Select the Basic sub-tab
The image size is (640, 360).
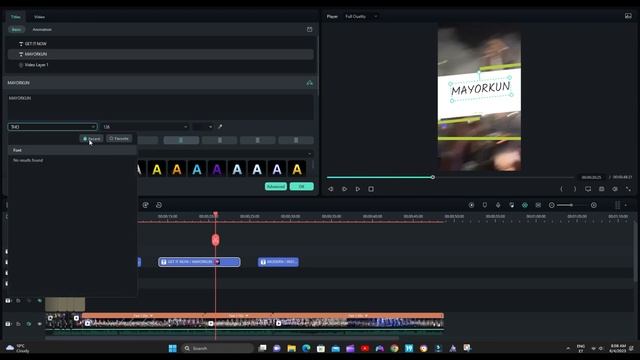(16, 29)
